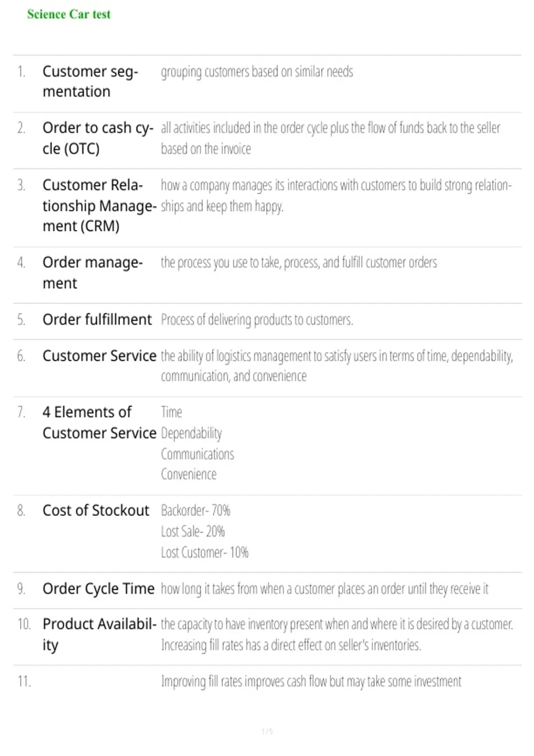Click the 'Science Car test' title
This screenshot has width=534, height=756.
tap(69, 14)
